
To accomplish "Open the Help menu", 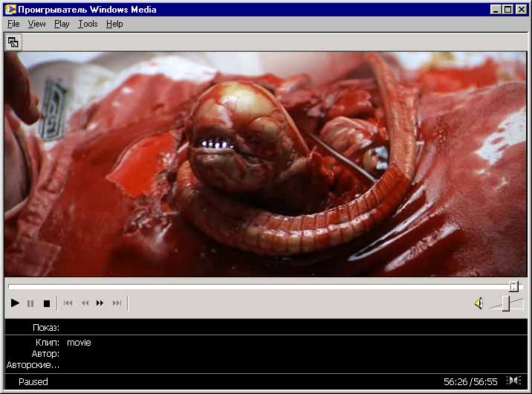I will (114, 24).
